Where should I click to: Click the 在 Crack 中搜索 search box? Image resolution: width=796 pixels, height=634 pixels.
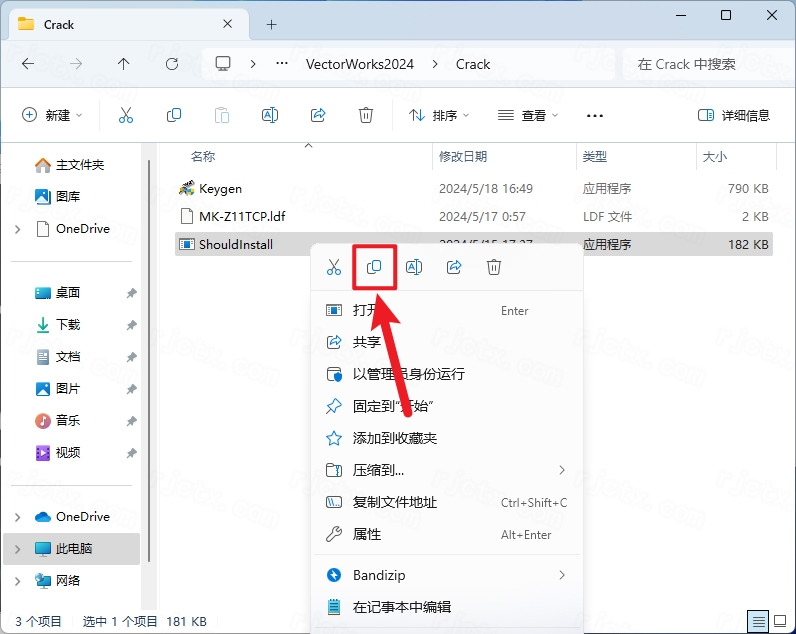click(700, 64)
